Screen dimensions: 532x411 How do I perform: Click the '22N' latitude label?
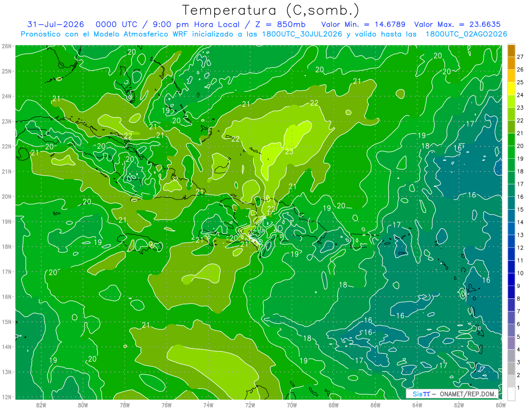coord(6,146)
